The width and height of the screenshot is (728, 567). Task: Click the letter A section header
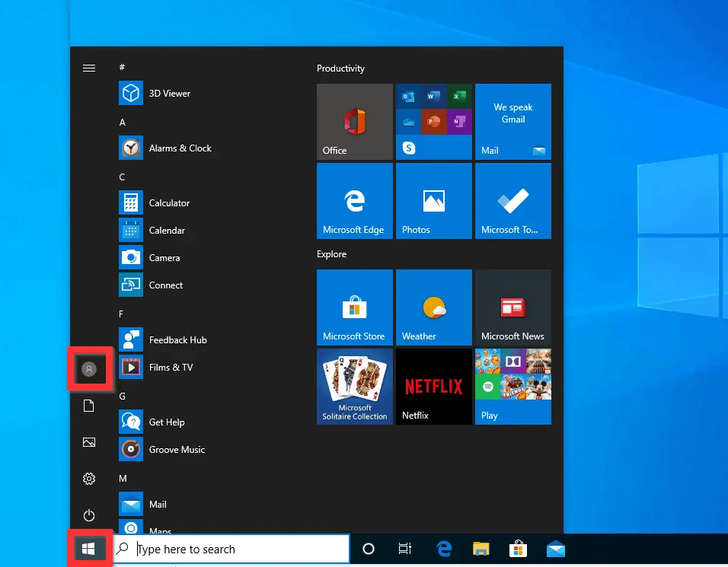(122, 122)
